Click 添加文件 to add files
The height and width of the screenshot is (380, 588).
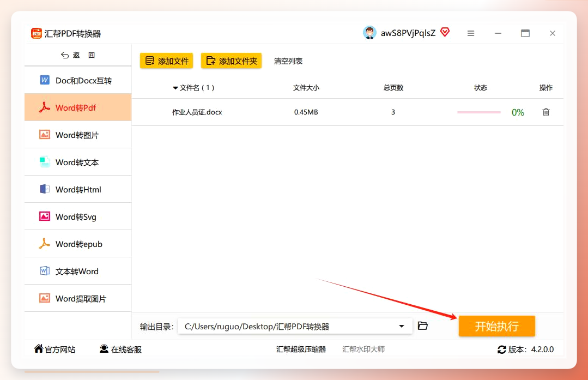coord(167,61)
